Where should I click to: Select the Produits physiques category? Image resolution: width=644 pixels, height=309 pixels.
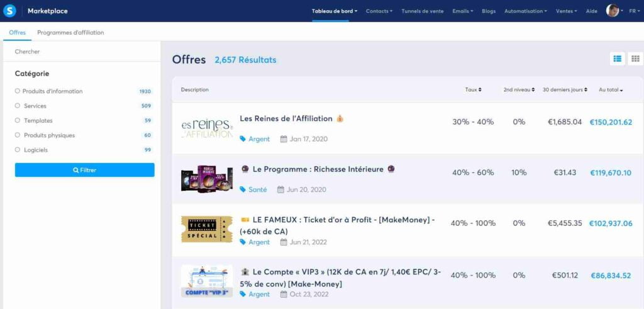(x=17, y=135)
